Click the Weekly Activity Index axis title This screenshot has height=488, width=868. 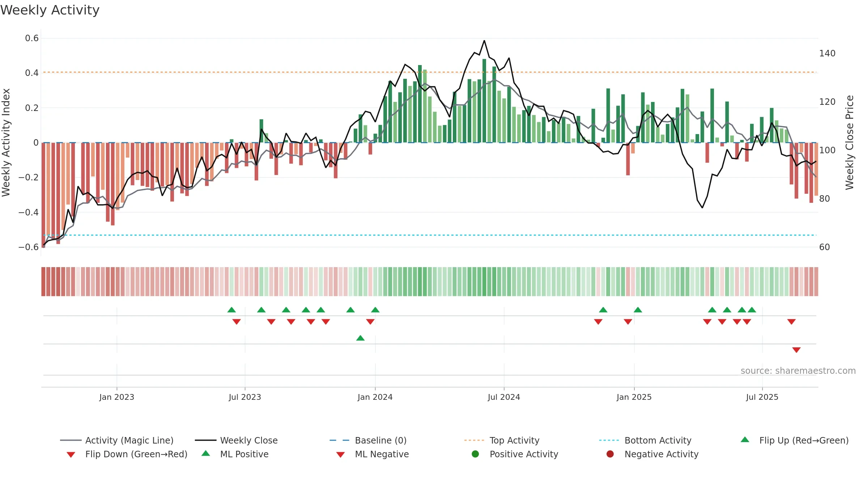tap(6, 142)
